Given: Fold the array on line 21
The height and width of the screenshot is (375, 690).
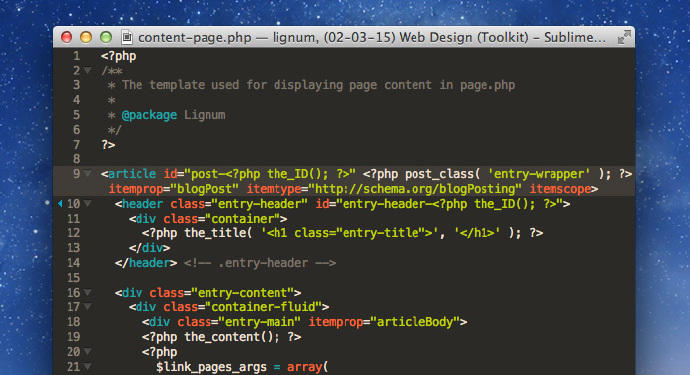Looking at the screenshot, I should click(88, 367).
